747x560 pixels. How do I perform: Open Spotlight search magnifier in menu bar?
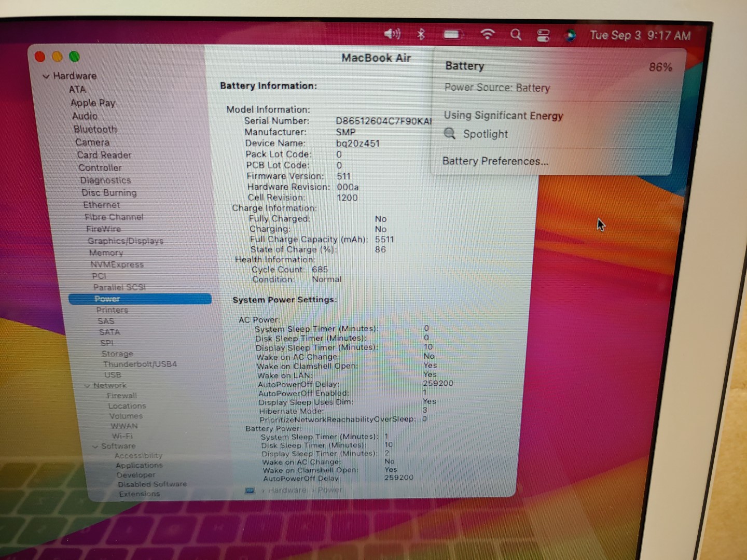(x=516, y=35)
